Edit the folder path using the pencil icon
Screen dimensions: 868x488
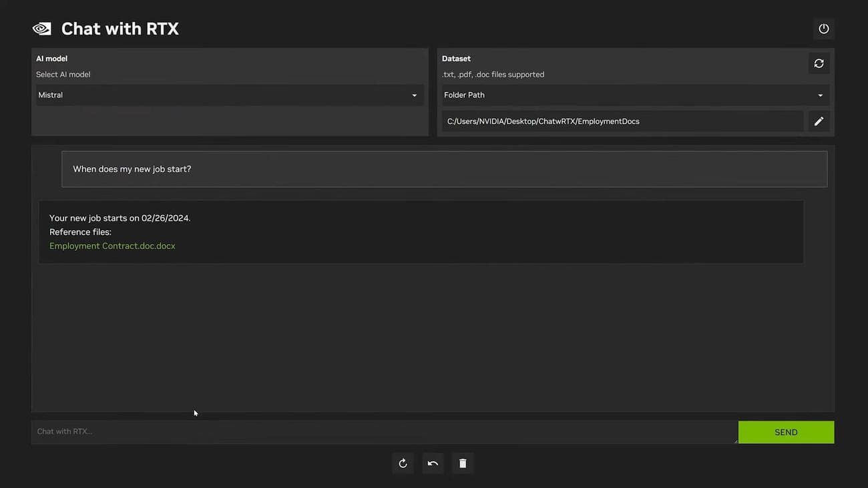(x=819, y=121)
